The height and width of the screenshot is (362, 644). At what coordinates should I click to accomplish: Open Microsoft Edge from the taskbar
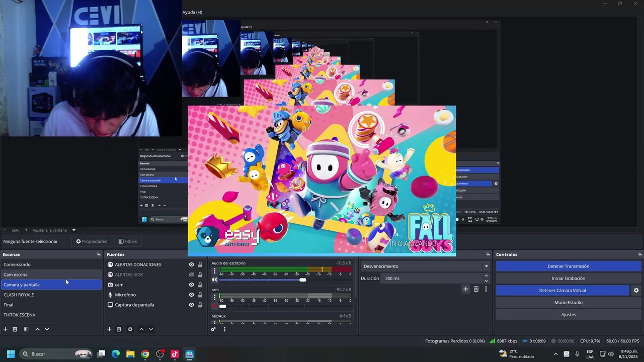tap(116, 354)
